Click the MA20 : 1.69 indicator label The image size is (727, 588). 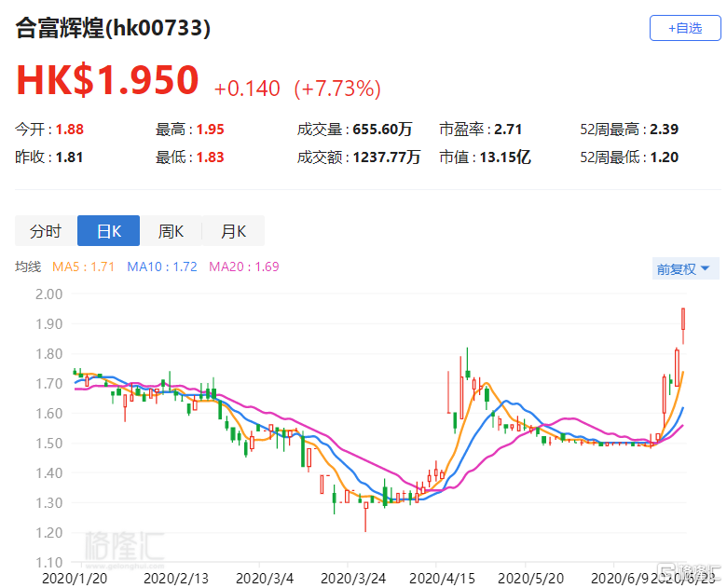point(244,267)
